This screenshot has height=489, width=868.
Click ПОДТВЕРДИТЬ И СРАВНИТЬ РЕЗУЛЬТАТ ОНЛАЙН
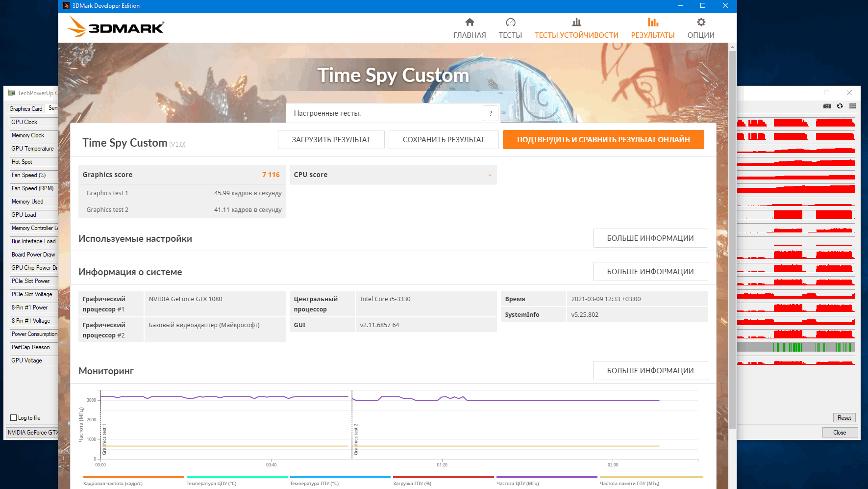[x=603, y=139]
